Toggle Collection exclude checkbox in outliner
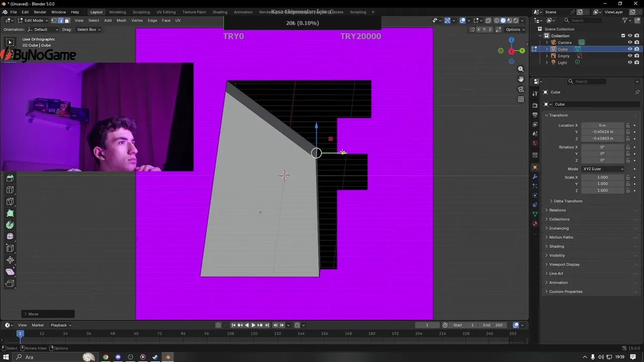644x362 pixels. (623, 36)
